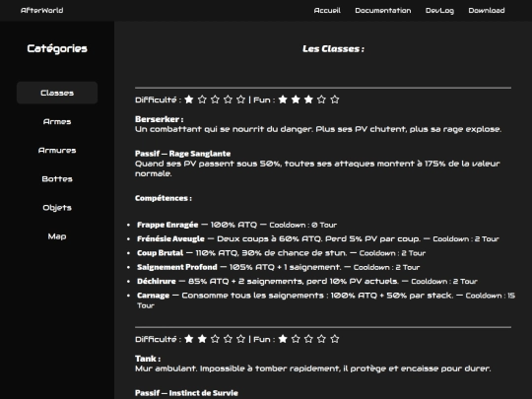Click Tank's fifth Difficulté star

241,339
